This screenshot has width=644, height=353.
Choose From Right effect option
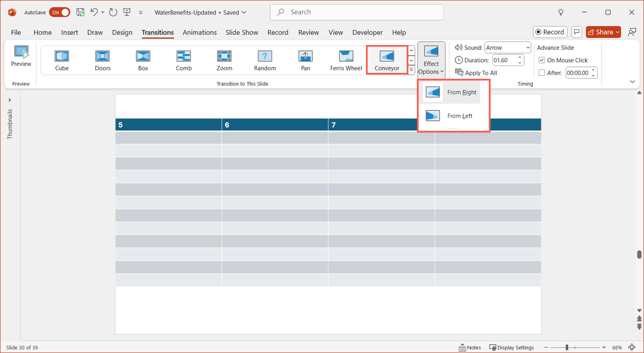click(451, 92)
